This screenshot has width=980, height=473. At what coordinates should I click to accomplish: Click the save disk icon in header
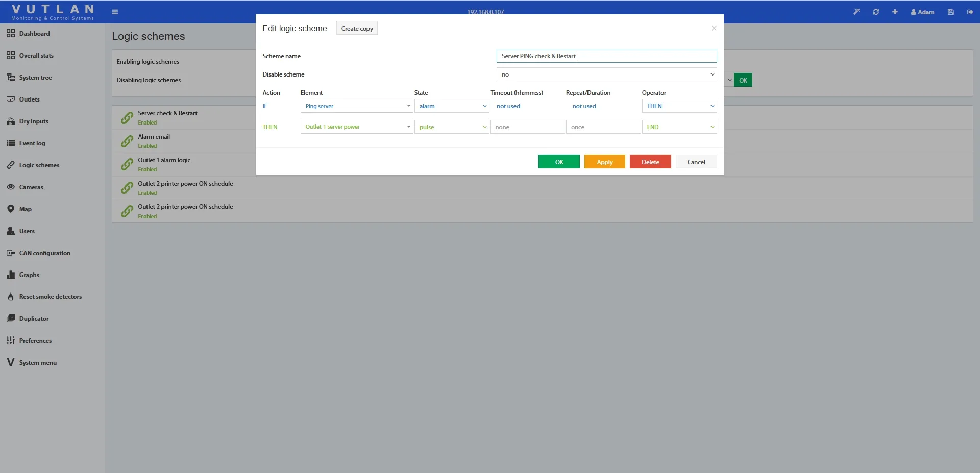951,12
